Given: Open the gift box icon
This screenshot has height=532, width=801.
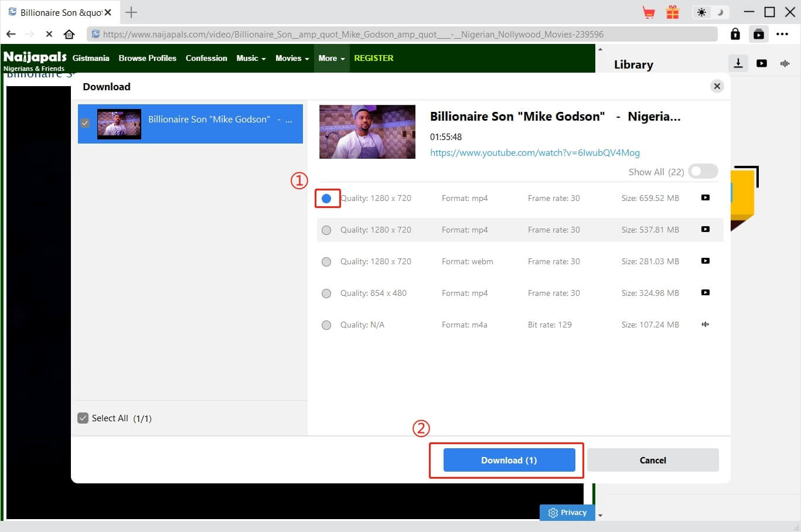Looking at the screenshot, I should [x=673, y=12].
